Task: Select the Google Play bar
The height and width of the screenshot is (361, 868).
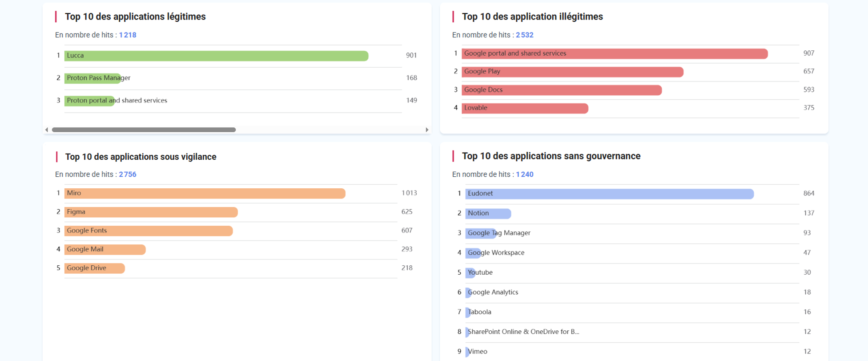Action: tap(572, 72)
